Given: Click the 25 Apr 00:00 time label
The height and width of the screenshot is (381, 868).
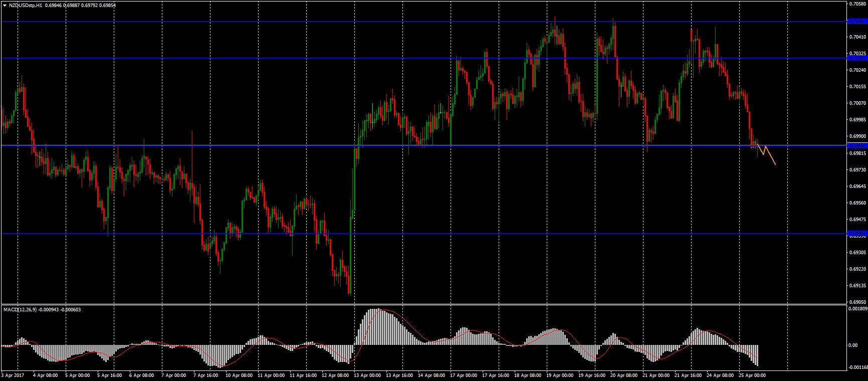Looking at the screenshot, I should click(x=752, y=375).
